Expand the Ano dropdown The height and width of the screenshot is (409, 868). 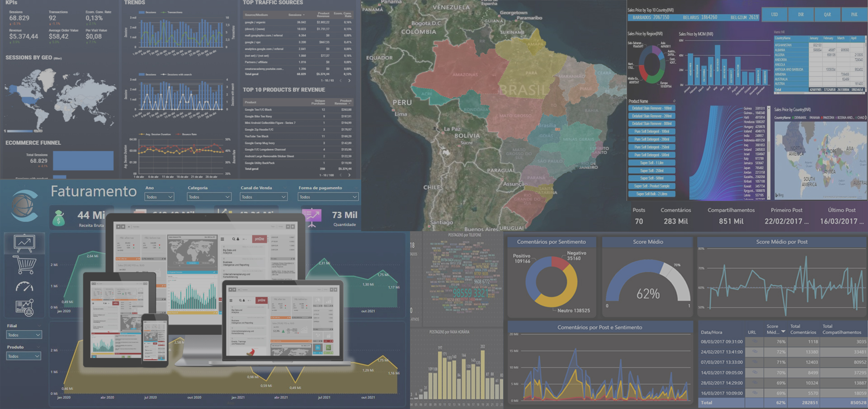click(x=159, y=197)
